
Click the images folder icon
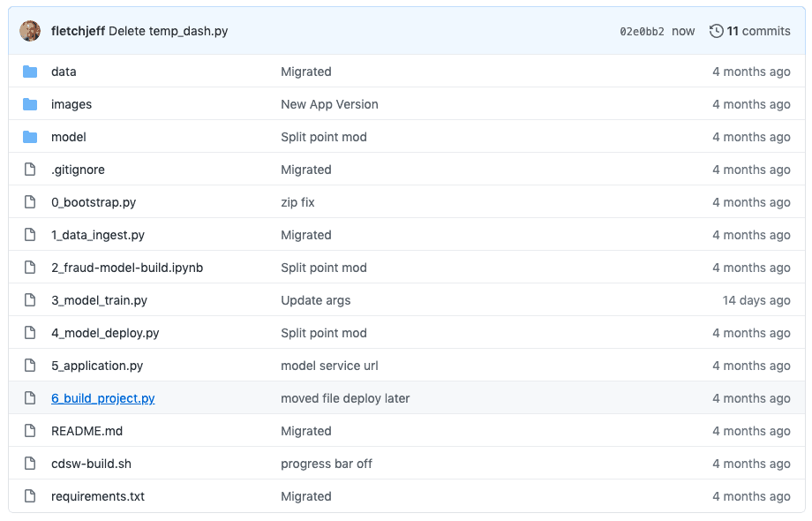30,104
